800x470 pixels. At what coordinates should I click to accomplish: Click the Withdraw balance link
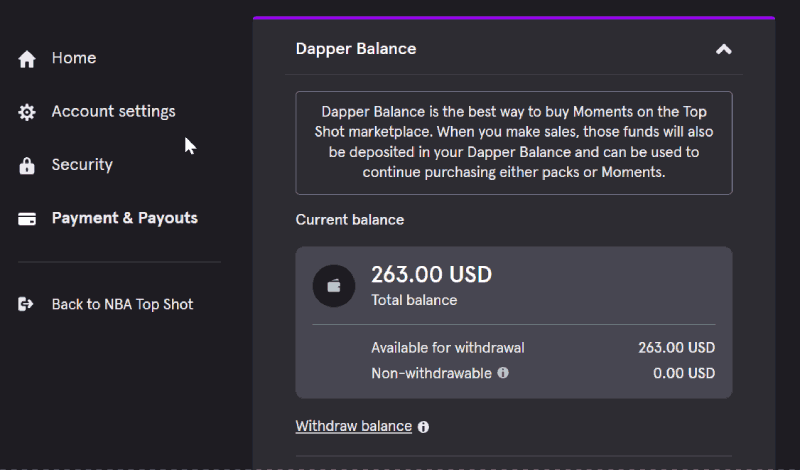354,426
